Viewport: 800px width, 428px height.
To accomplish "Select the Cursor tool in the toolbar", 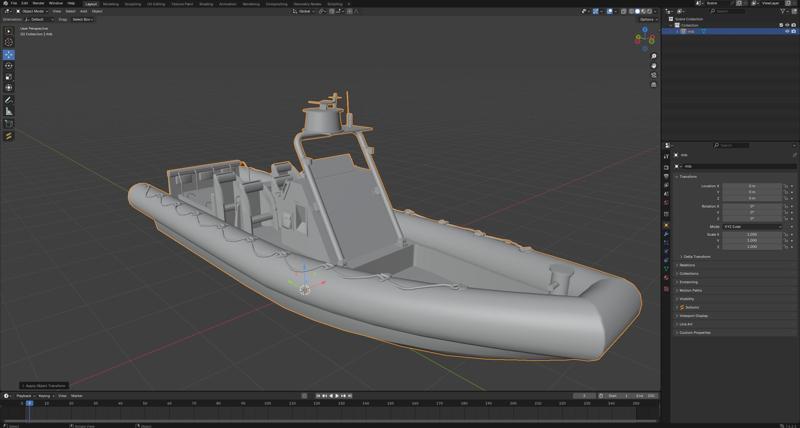I will (9, 43).
